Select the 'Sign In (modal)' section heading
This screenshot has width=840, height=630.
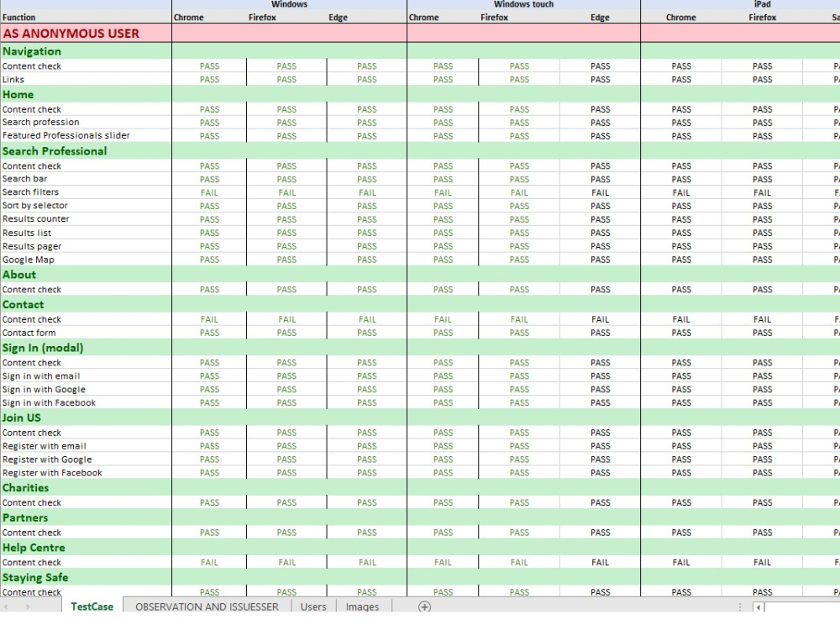pyautogui.click(x=86, y=348)
